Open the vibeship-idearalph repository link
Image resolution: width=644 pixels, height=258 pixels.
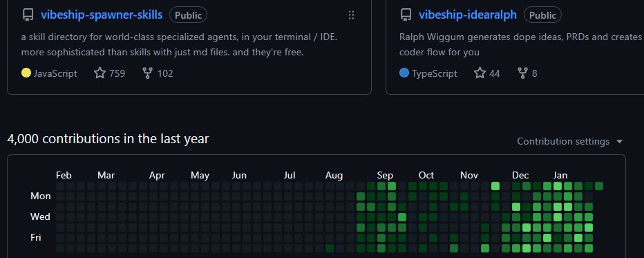(468, 15)
